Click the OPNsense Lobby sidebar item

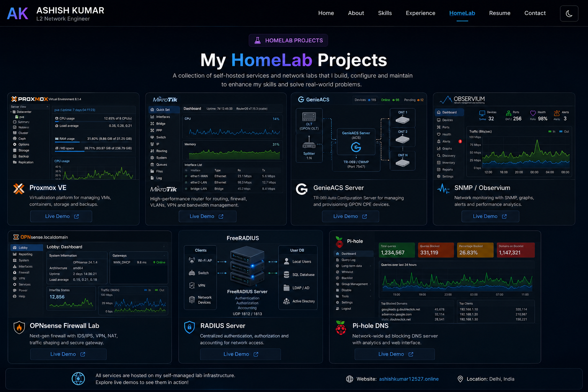[26, 248]
